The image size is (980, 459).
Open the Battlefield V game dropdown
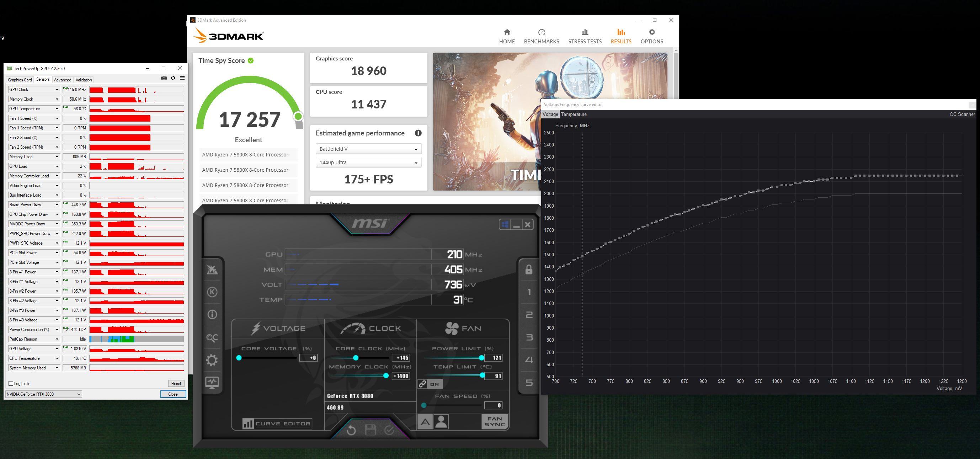point(368,149)
